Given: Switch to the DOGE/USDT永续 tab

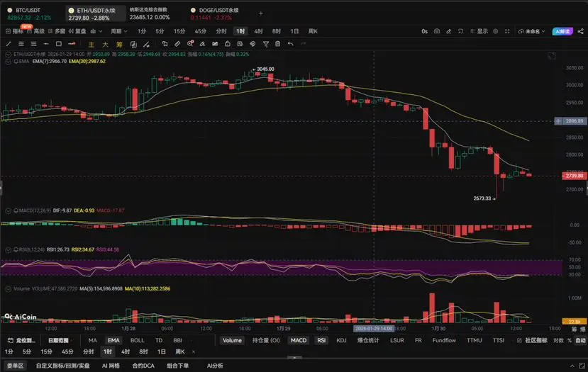Looking at the screenshot, I should pos(214,13).
